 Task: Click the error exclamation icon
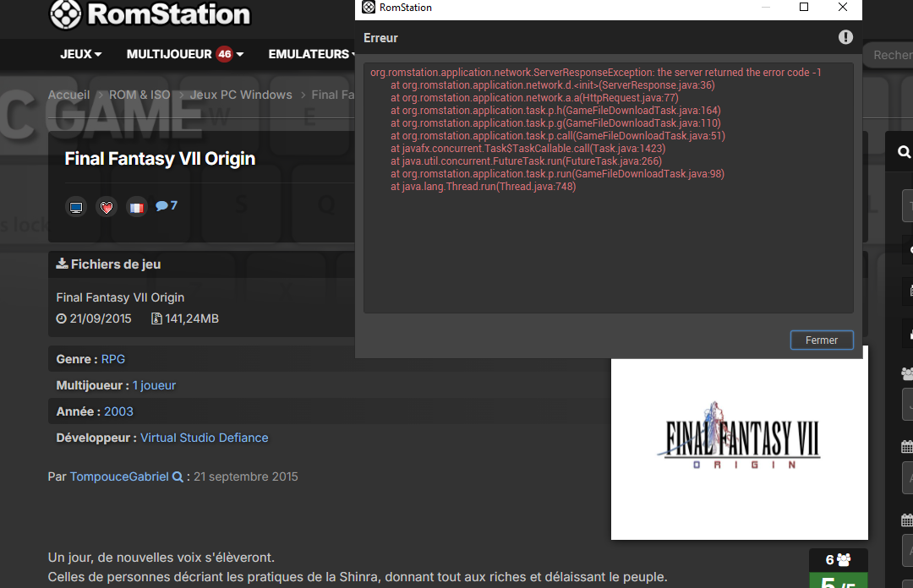tap(845, 37)
